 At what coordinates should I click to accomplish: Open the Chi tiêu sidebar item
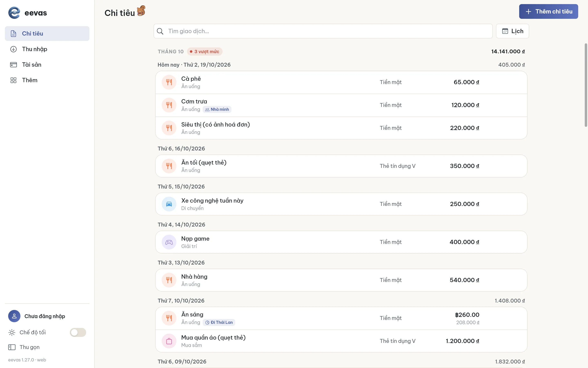(47, 34)
